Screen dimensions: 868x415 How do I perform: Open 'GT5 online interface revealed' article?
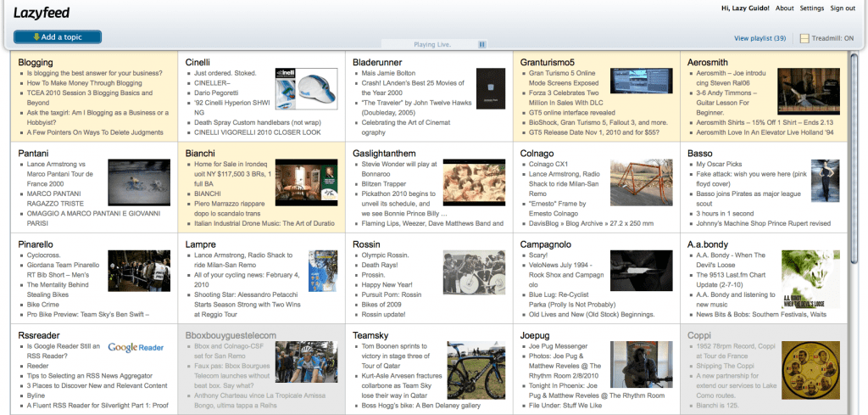(570, 113)
